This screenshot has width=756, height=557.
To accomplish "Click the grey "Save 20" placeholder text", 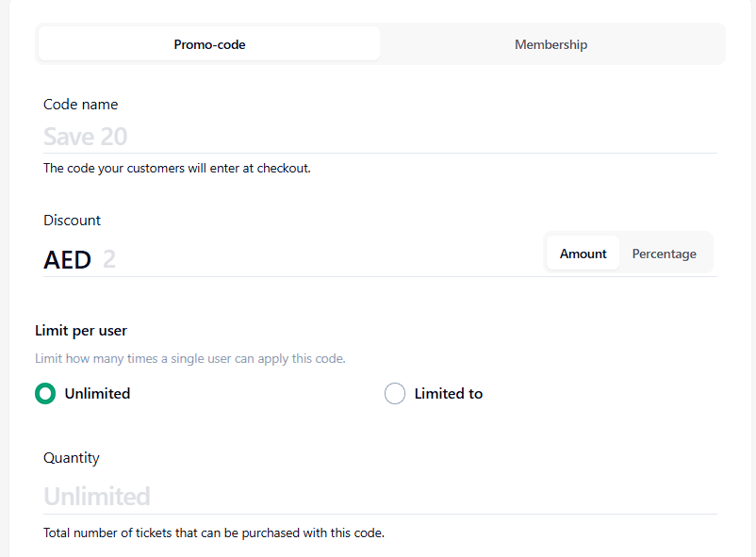I will click(85, 137).
